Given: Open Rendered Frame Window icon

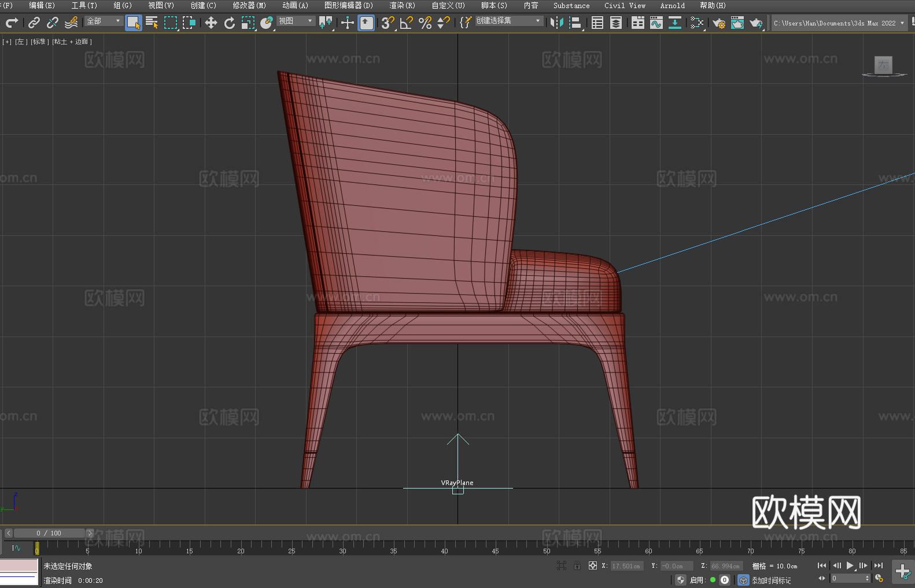Looking at the screenshot, I should pyautogui.click(x=737, y=23).
